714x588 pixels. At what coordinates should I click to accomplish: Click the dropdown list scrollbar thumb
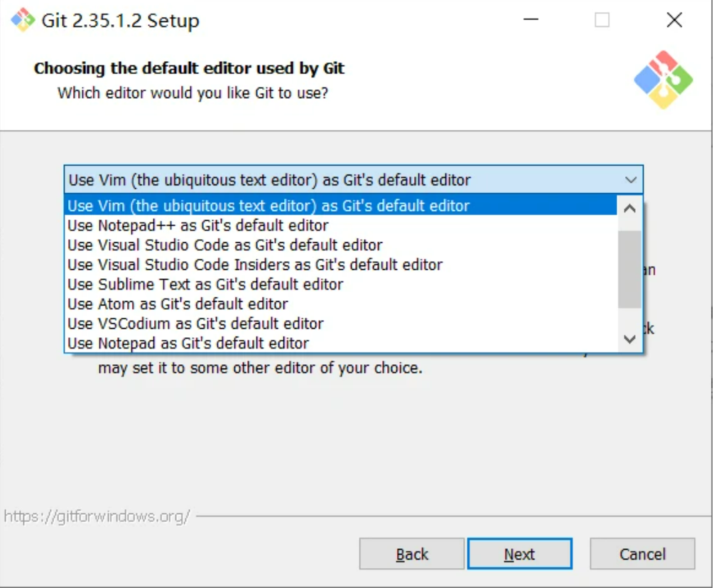pyautogui.click(x=629, y=268)
